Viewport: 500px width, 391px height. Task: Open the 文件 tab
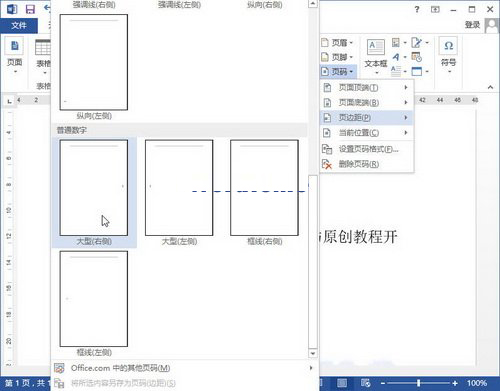(x=19, y=25)
